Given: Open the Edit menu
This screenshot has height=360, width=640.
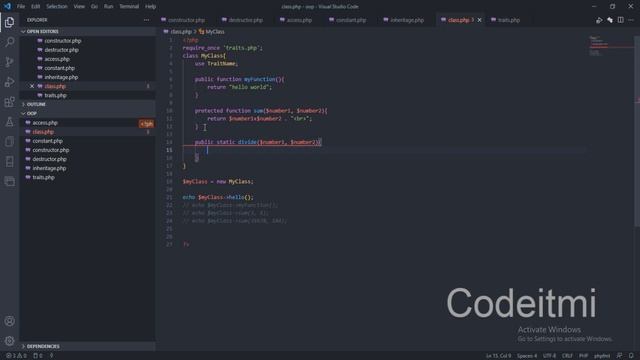Looking at the screenshot, I should [x=36, y=7].
